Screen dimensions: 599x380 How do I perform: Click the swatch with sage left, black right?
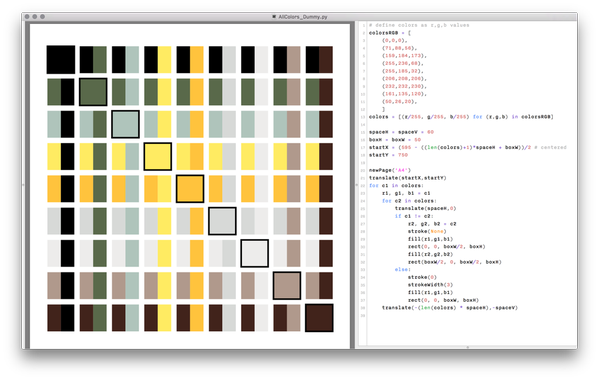61,124
